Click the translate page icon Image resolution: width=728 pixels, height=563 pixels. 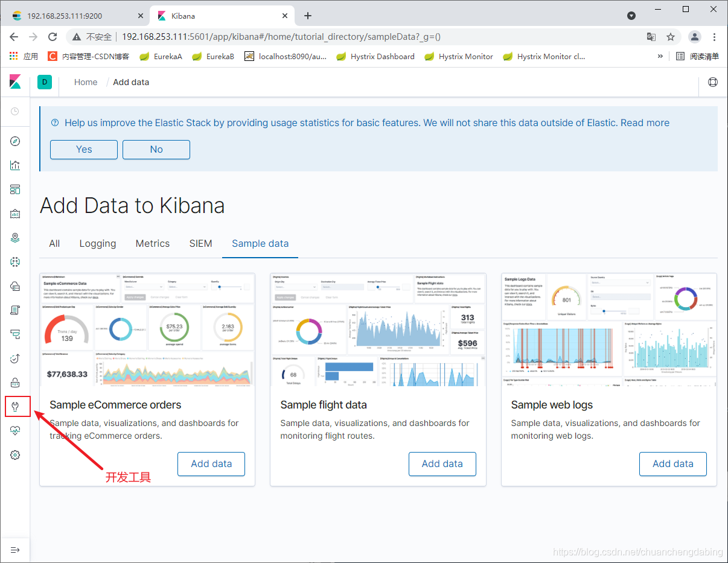coord(651,37)
